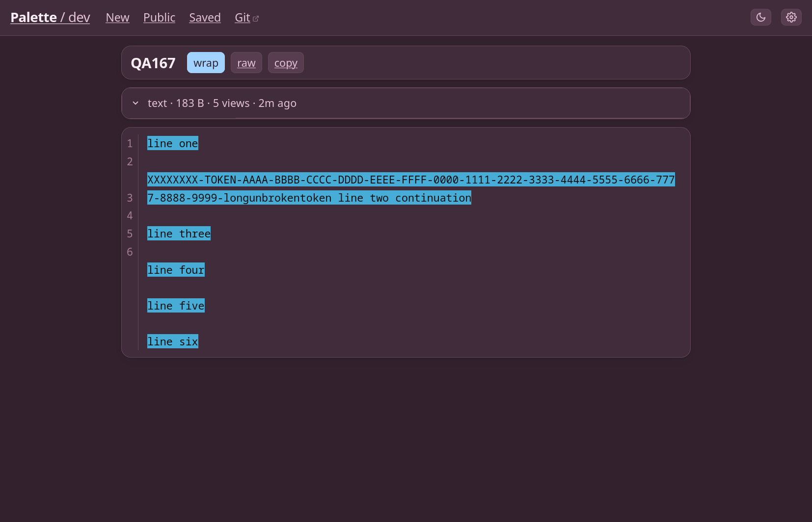This screenshot has height=522, width=812.
Task: Toggle the wrap button off
Action: [x=206, y=63]
